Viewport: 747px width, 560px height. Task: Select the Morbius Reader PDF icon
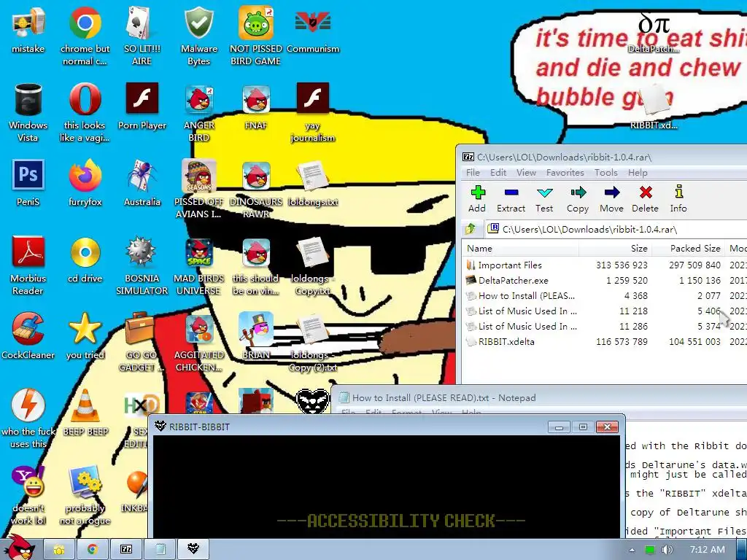click(x=28, y=265)
